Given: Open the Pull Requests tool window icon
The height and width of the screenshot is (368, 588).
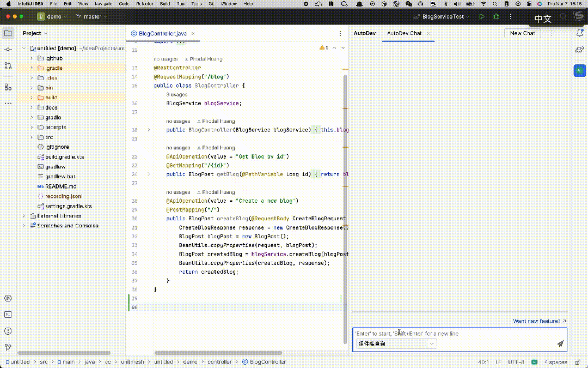Looking at the screenshot, I should [8, 66].
